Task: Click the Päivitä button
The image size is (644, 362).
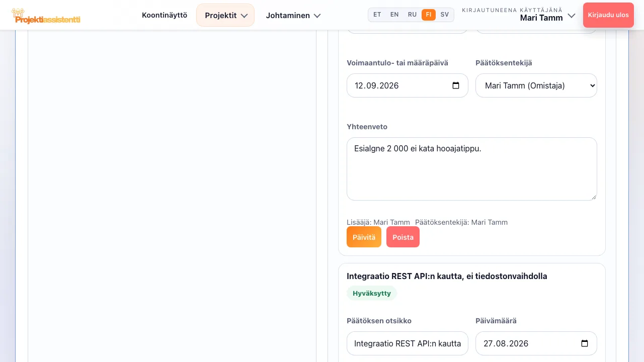Action: (x=364, y=237)
